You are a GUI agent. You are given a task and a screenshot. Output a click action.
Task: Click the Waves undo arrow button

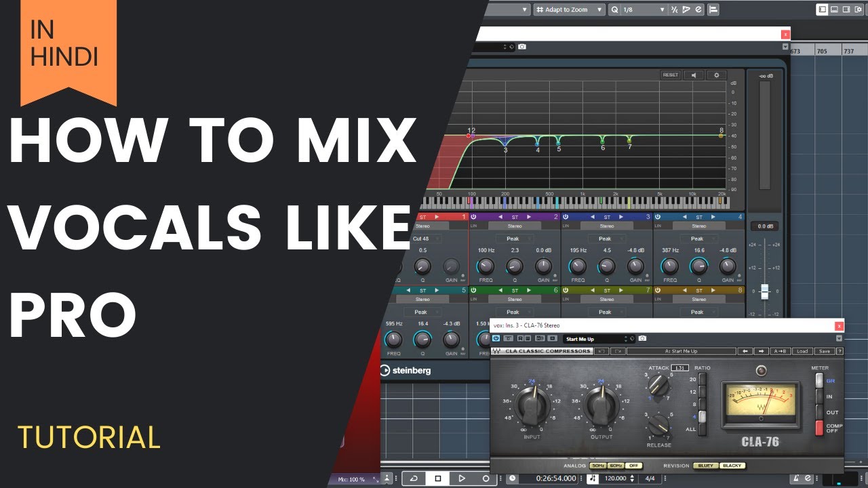click(601, 351)
